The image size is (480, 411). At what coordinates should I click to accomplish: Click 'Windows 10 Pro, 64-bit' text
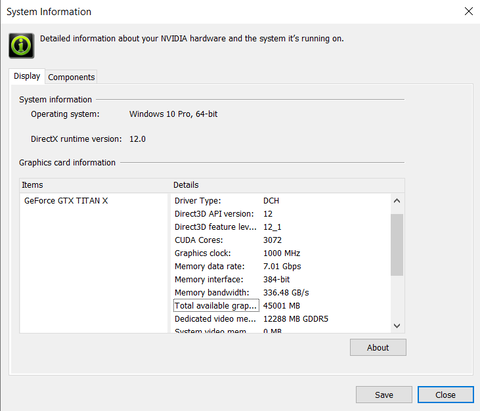point(173,114)
